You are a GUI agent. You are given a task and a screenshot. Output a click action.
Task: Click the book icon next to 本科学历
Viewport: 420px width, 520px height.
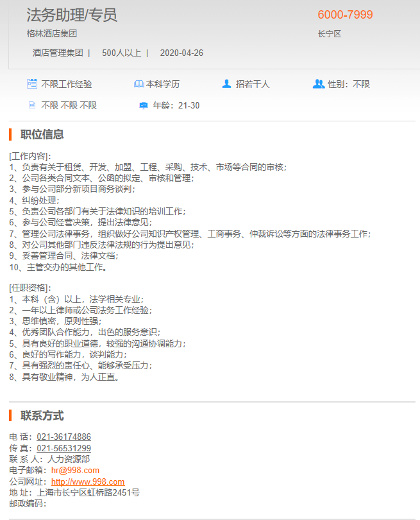pyautogui.click(x=139, y=84)
